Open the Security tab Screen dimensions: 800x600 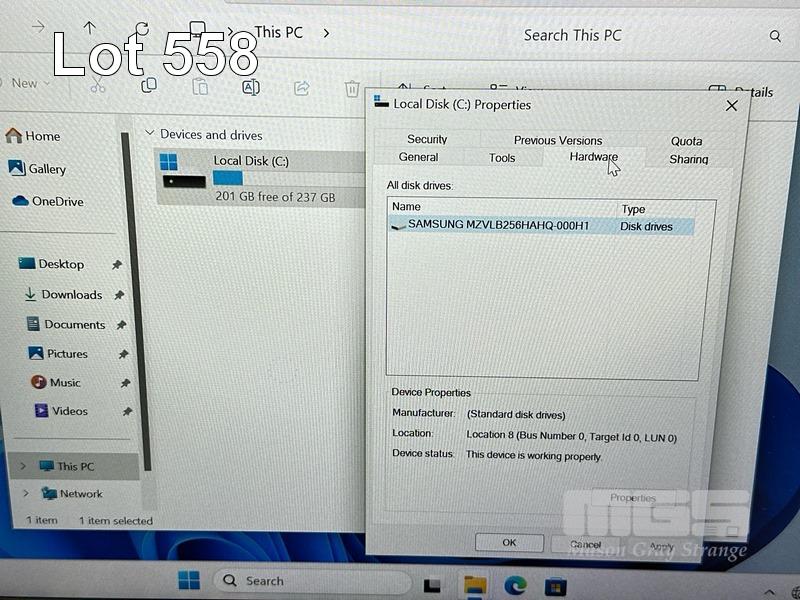pyautogui.click(x=427, y=140)
